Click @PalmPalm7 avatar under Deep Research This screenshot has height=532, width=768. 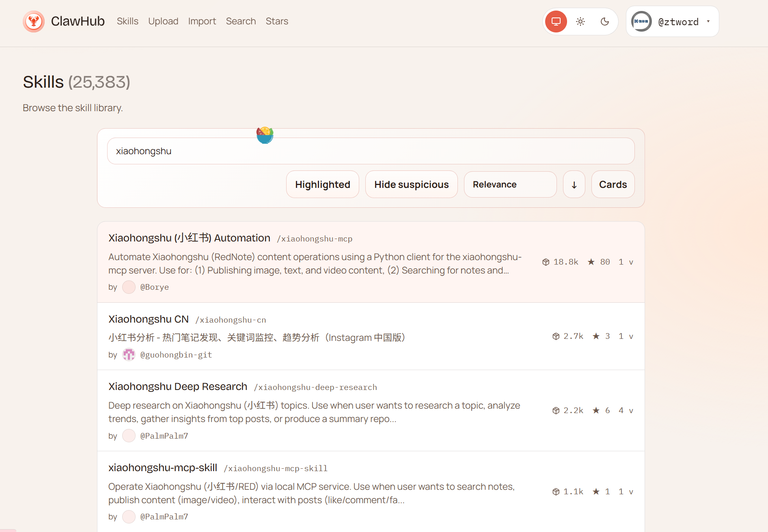[x=129, y=436]
